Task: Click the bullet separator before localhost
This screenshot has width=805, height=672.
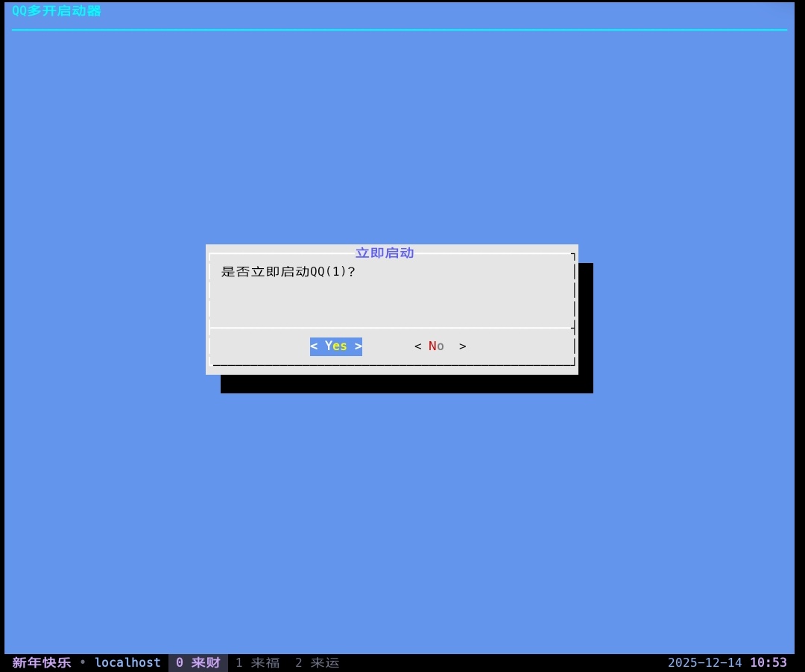Action: 83,662
